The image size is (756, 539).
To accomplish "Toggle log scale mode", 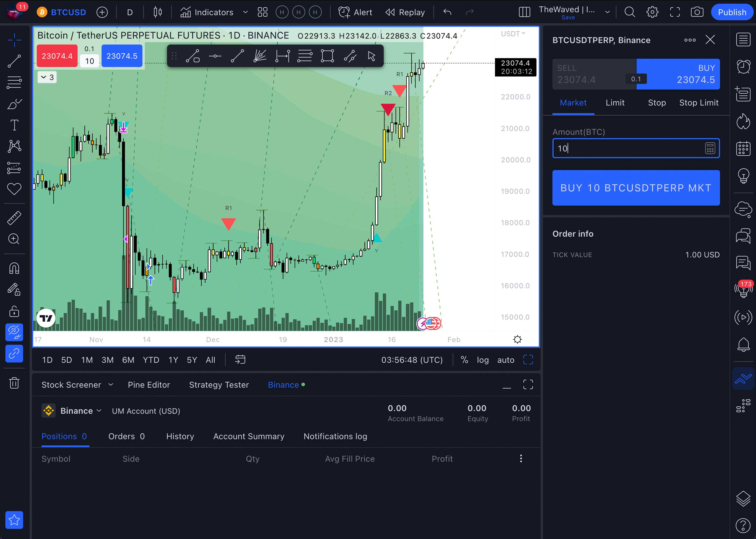I will 483,360.
